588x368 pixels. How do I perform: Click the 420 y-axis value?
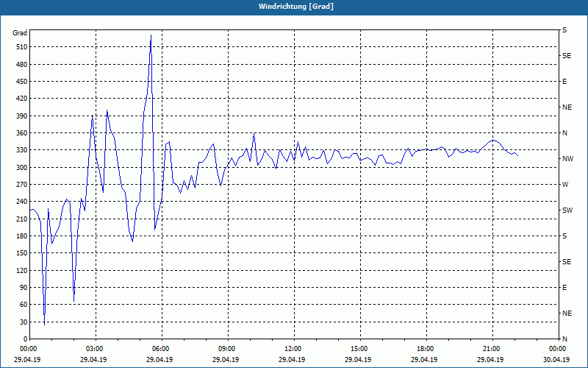point(22,99)
